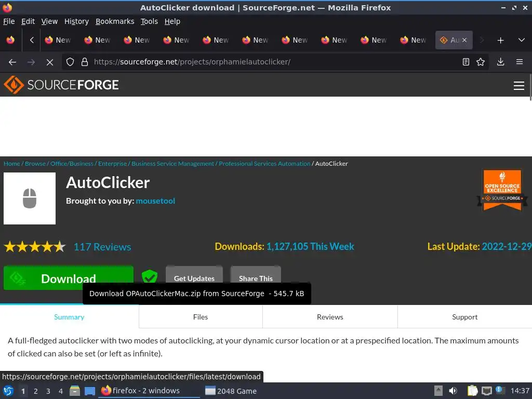
Task: Switch to the Reviews tab
Action: tap(330, 317)
